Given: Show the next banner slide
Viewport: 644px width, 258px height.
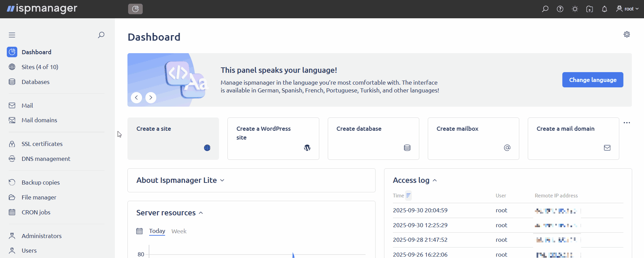Looking at the screenshot, I should pyautogui.click(x=151, y=98).
